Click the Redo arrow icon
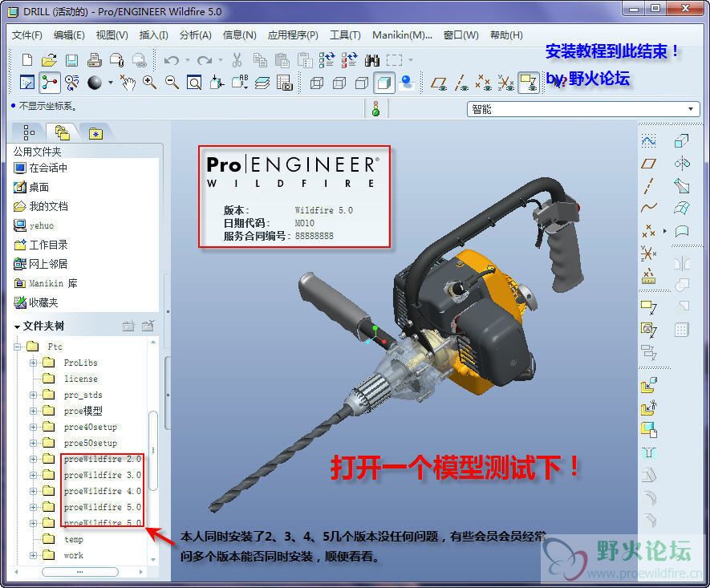The width and height of the screenshot is (710, 588). click(x=205, y=59)
